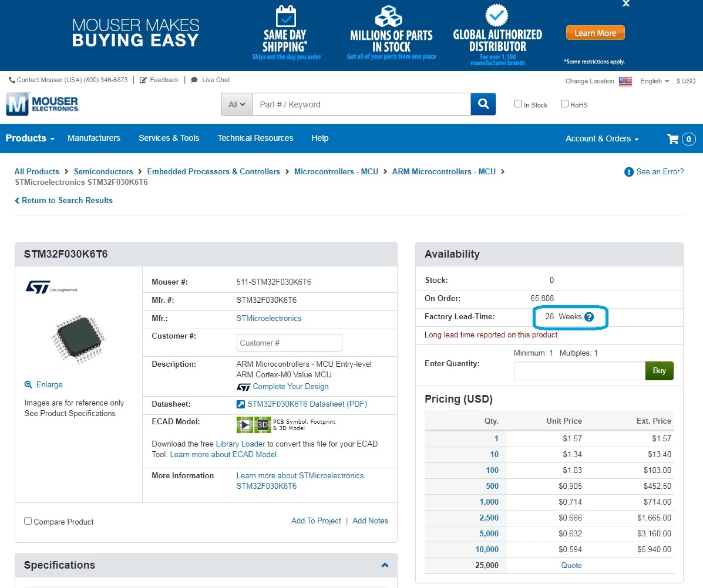
Task: Go to Embedded Processors & Controllers breadcrumb
Action: point(213,171)
